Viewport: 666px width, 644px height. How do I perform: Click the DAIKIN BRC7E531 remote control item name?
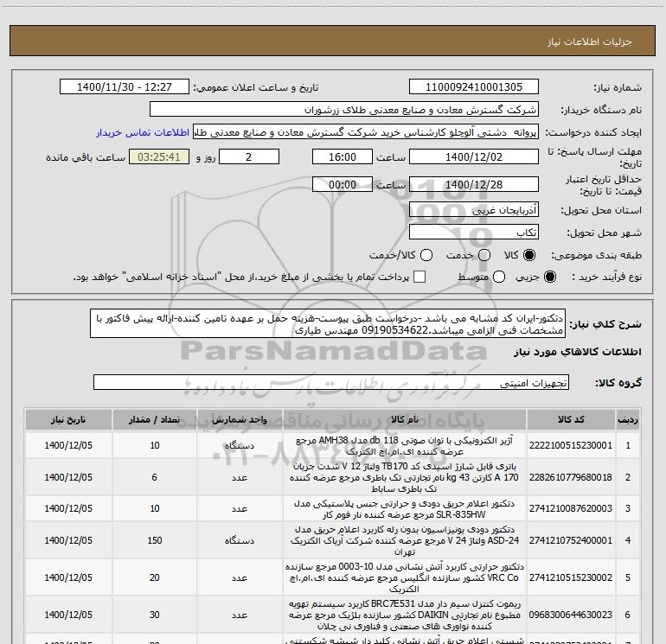[x=405, y=615]
